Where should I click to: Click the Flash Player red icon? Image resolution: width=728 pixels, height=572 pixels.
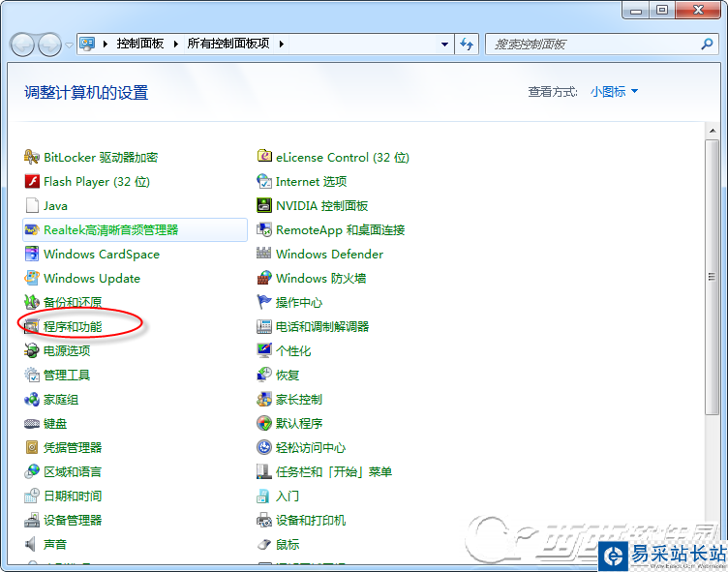click(32, 181)
